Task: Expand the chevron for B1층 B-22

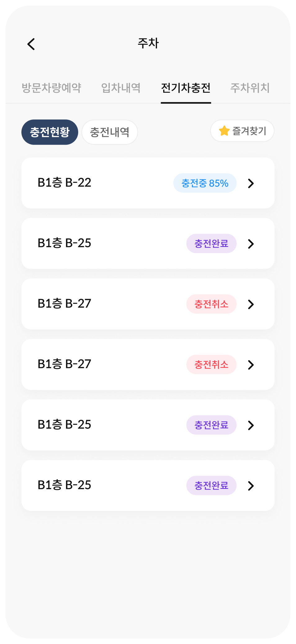Action: point(251,183)
